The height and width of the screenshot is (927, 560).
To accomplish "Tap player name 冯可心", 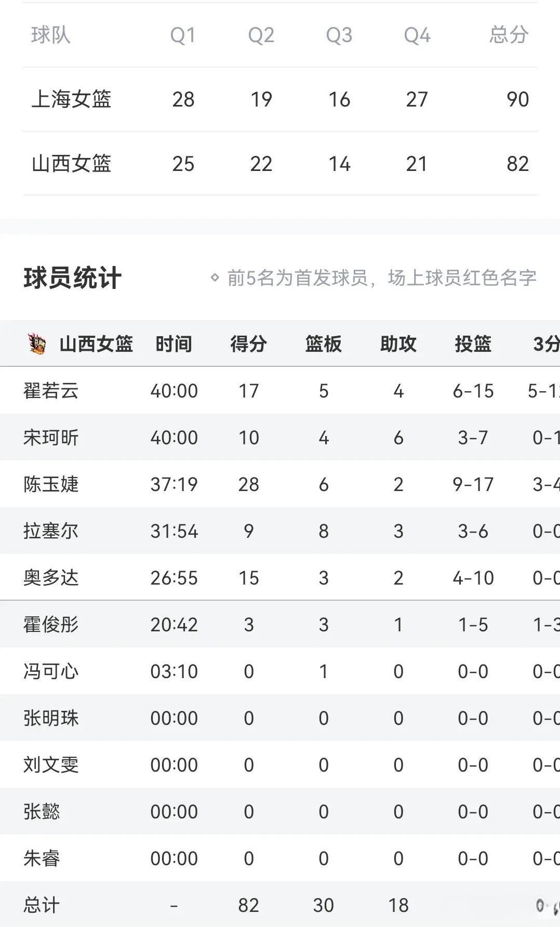I will pos(51,671).
